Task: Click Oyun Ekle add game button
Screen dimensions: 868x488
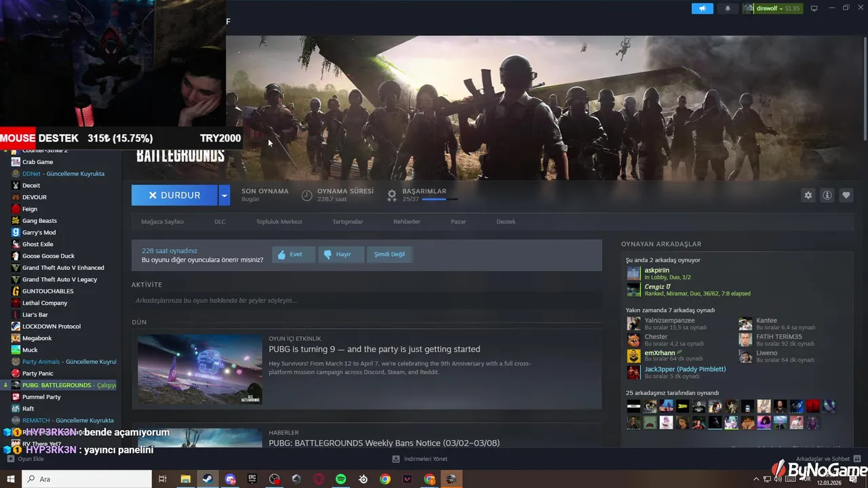Action: point(25,459)
